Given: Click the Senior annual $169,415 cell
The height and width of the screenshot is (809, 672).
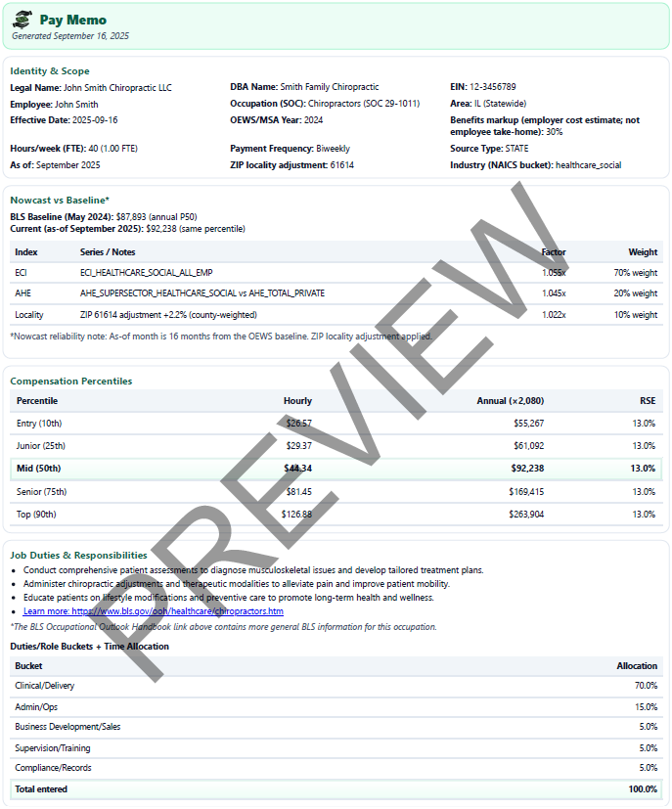Looking at the screenshot, I should (526, 492).
